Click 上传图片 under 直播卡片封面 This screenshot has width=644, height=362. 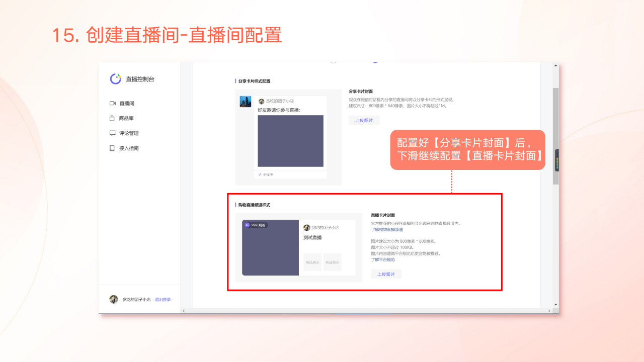[386, 274]
